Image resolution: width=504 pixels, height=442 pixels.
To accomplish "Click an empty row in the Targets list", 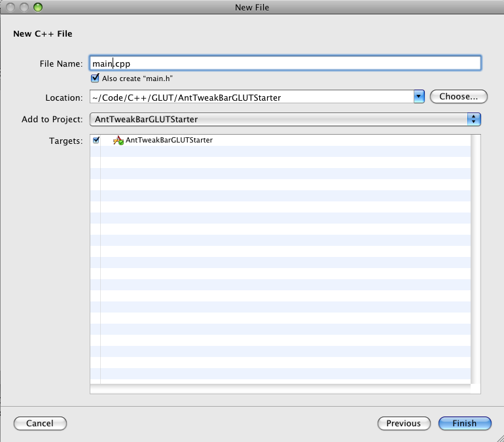I will tap(281, 262).
